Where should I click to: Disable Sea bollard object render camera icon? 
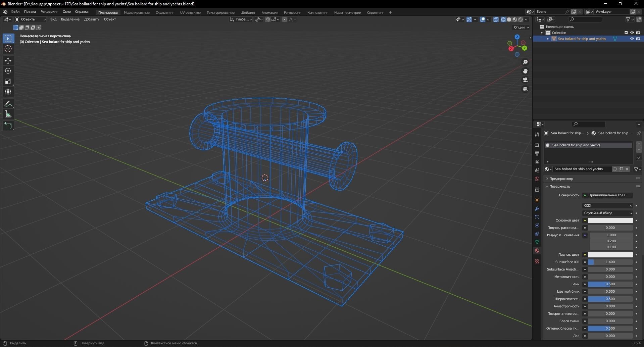(x=638, y=39)
